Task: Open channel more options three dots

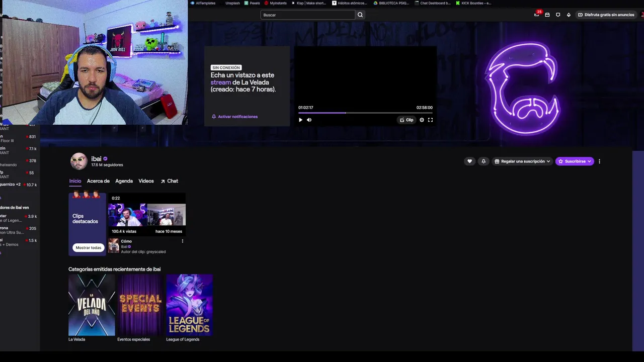Action: pyautogui.click(x=599, y=161)
